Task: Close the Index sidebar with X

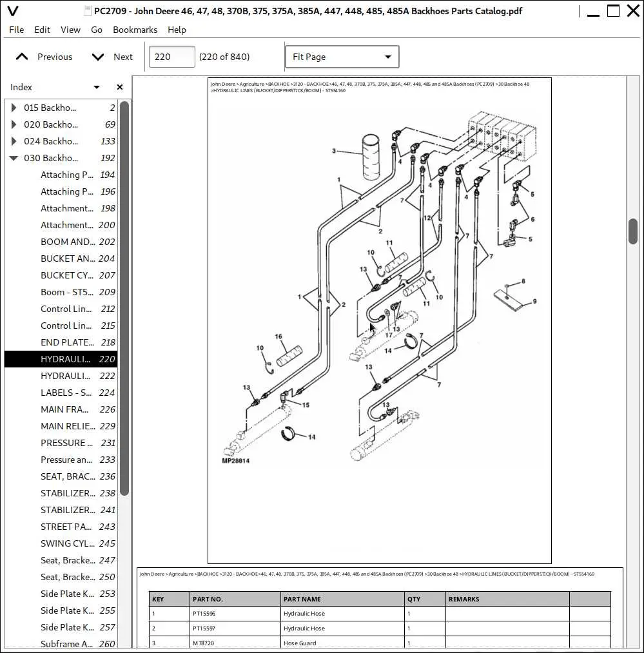Action: point(120,87)
